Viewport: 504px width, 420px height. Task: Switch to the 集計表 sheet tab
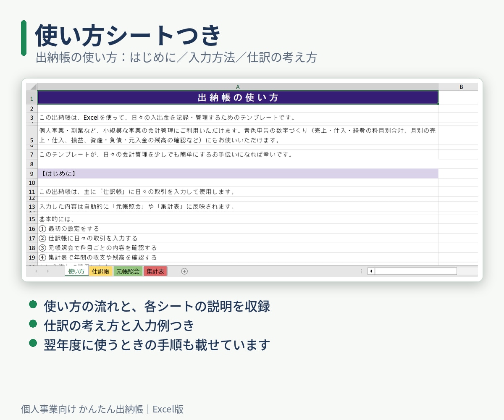coord(155,271)
